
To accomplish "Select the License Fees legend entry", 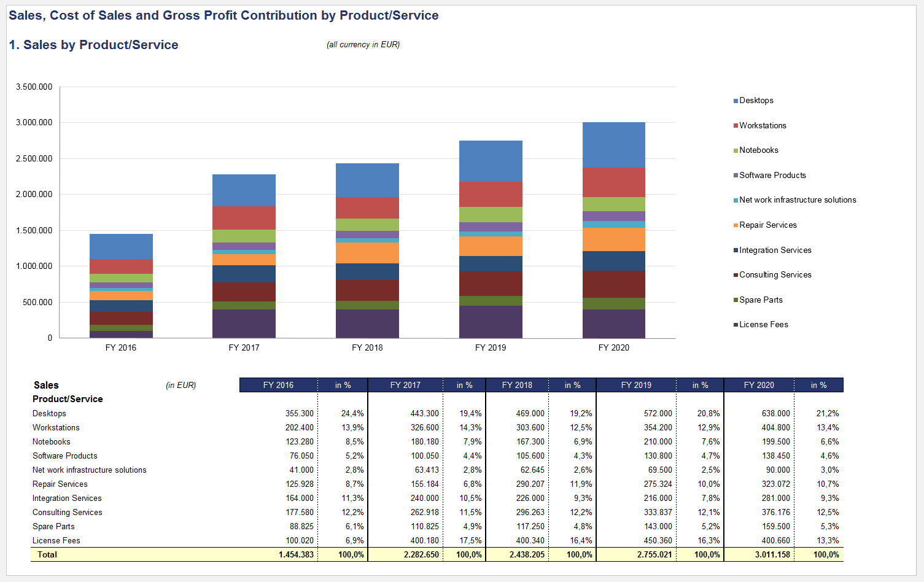I will 763,325.
